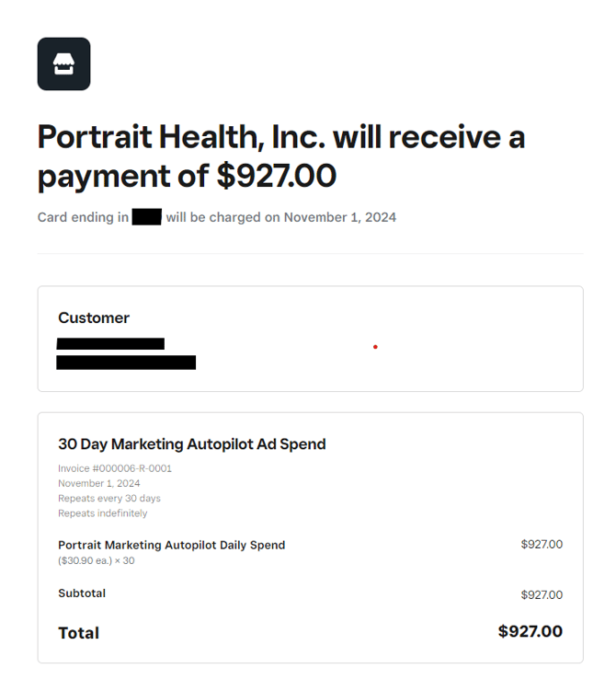
Task: Click the bold Total label
Action: click(79, 633)
